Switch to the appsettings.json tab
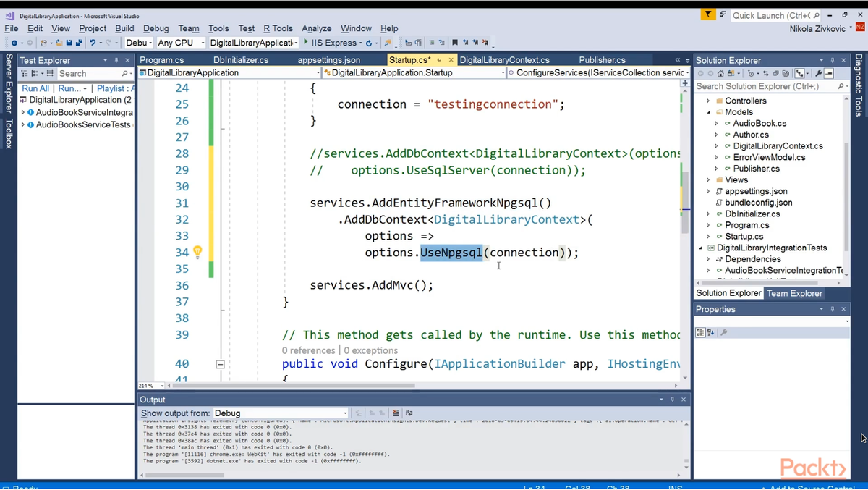The width and height of the screenshot is (868, 490). click(329, 60)
